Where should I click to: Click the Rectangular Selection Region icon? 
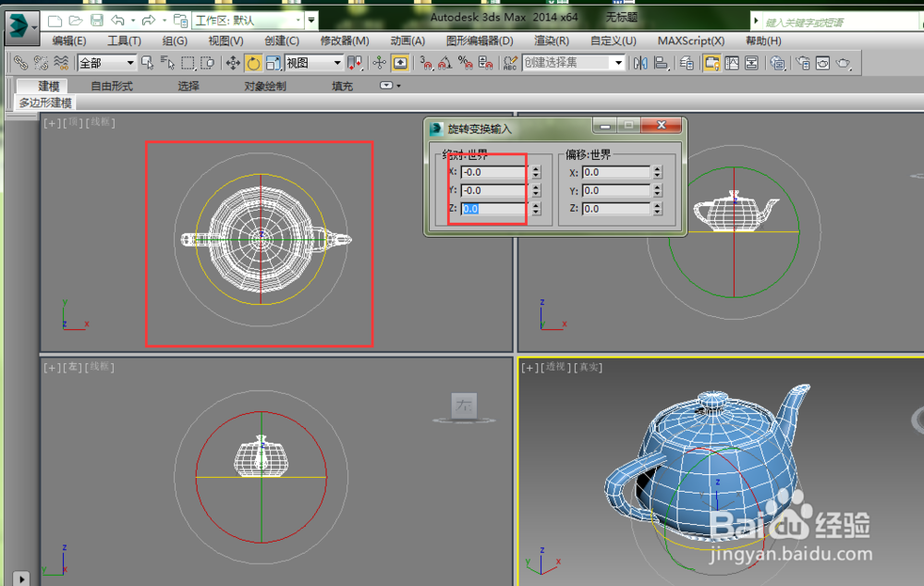tap(188, 63)
